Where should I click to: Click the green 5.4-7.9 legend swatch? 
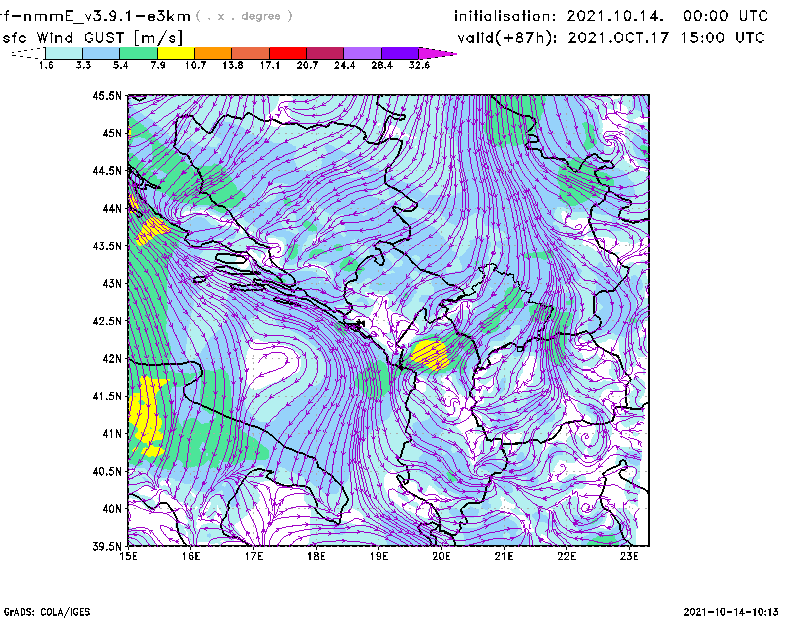[138, 53]
